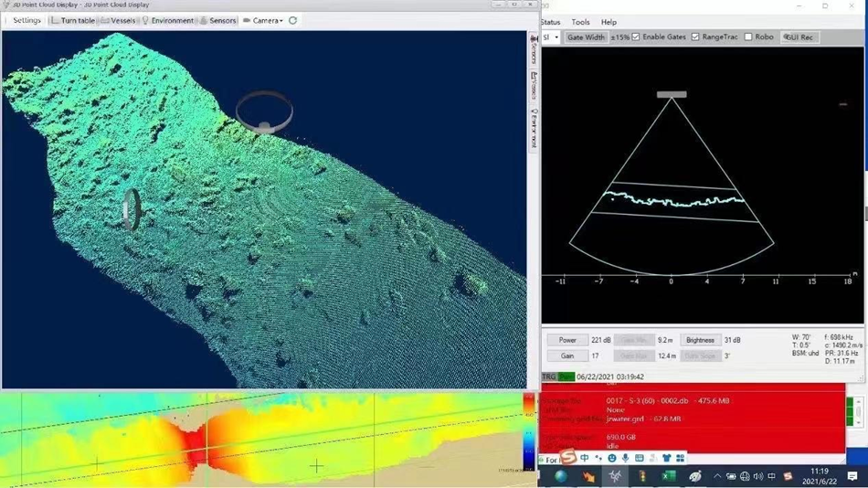Click the traffic light taskbar icon
This screenshot has height=488, width=868.
tap(642, 476)
